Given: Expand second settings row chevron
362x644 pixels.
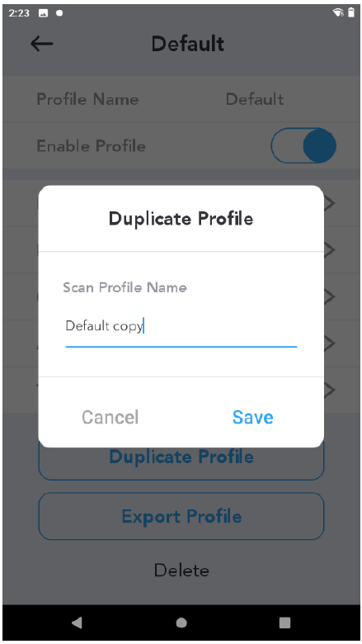Looking at the screenshot, I should click(x=330, y=249).
